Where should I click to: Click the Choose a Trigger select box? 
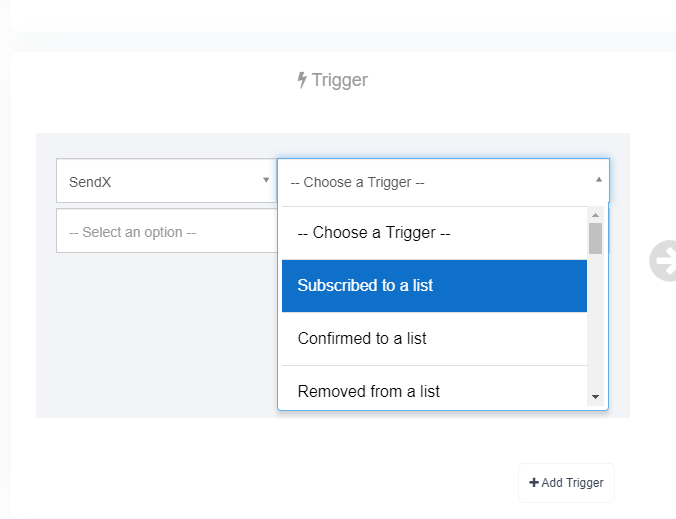[443, 181]
